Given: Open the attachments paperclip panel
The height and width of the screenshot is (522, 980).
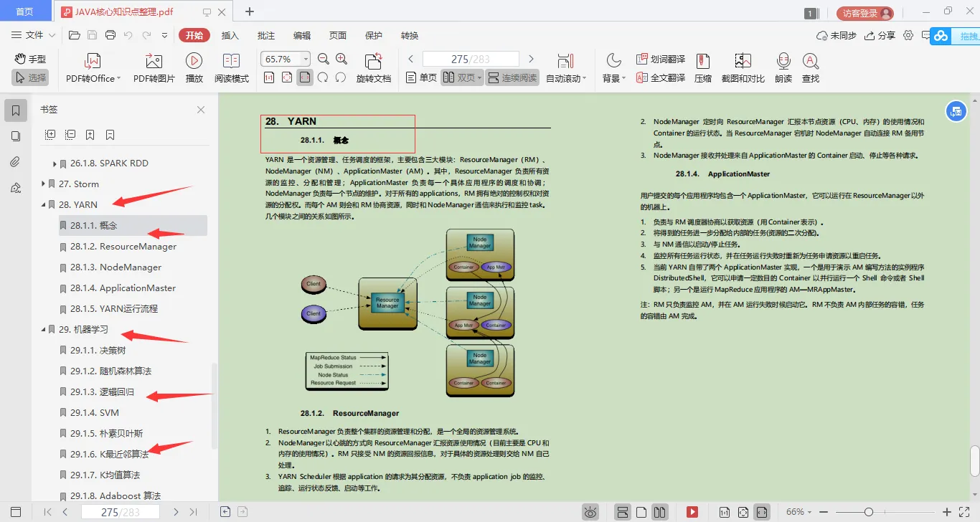Looking at the screenshot, I should (16, 162).
